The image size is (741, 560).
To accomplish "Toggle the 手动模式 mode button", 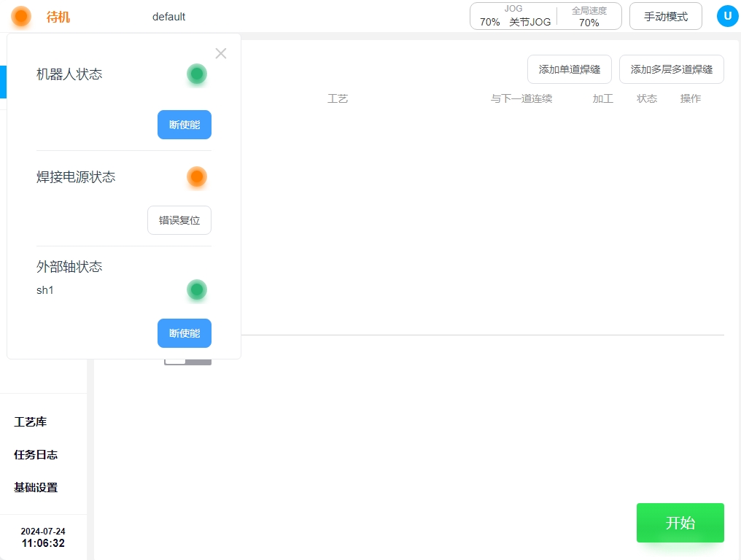I will [665, 16].
